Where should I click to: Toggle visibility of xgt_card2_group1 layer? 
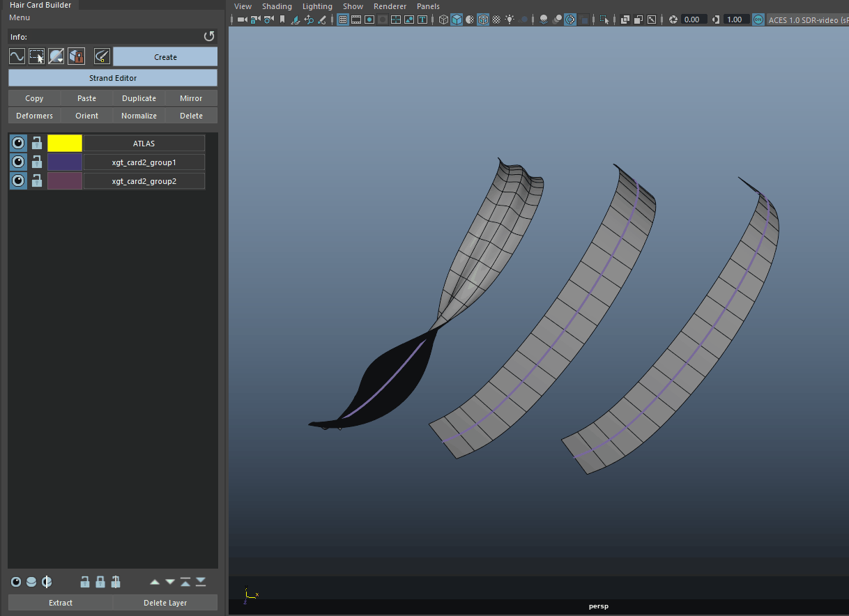(x=18, y=162)
